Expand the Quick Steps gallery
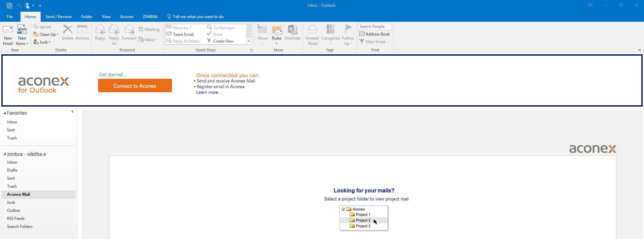This screenshot has height=239, width=644. pos(249,41)
